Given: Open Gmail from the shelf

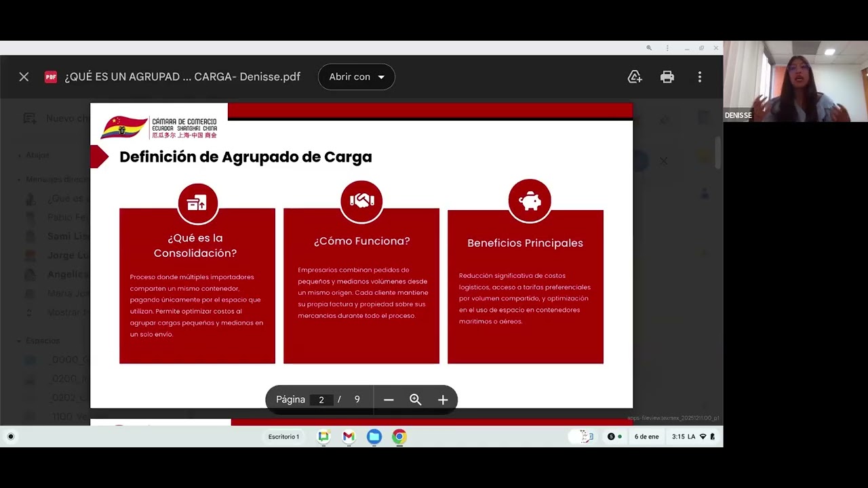Looking at the screenshot, I should [x=349, y=436].
